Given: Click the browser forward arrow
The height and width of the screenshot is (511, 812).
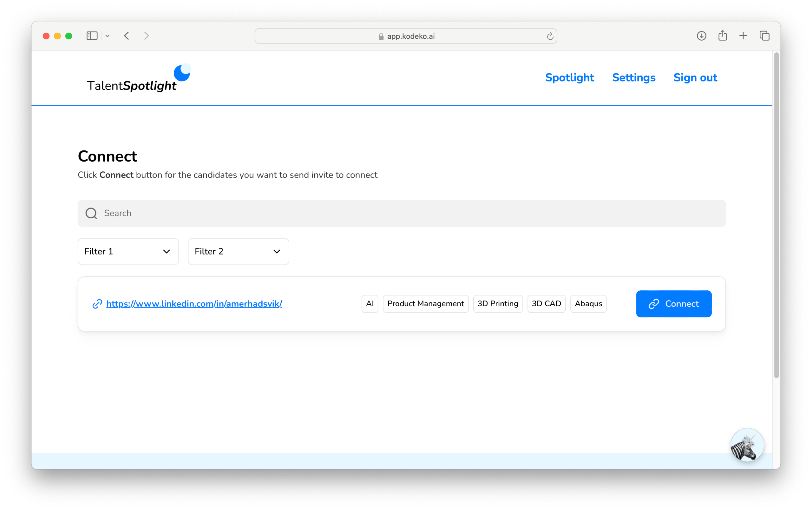Looking at the screenshot, I should pyautogui.click(x=146, y=36).
